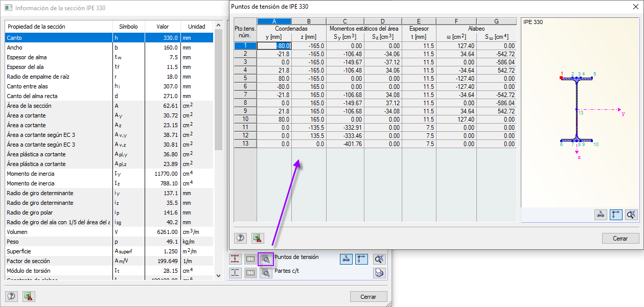Image resolution: width=644 pixels, height=307 pixels.
Task: Select the Ancho property row
Action: coord(109,48)
